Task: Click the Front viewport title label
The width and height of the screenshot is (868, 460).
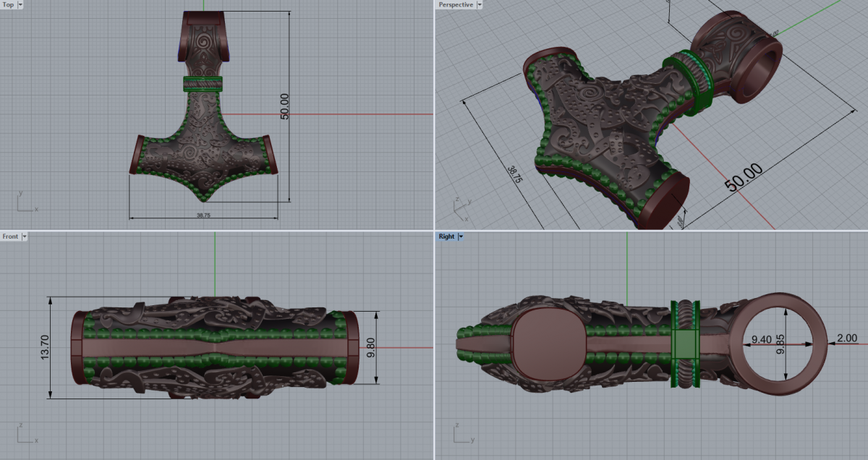Action: click(x=10, y=237)
